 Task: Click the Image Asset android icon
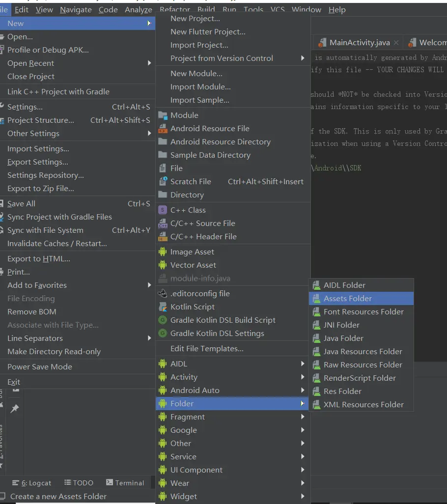(x=163, y=252)
